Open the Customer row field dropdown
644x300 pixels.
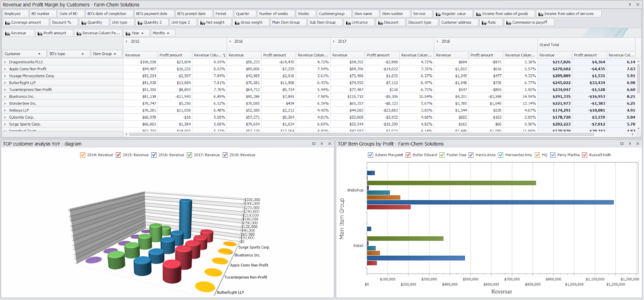click(x=39, y=54)
